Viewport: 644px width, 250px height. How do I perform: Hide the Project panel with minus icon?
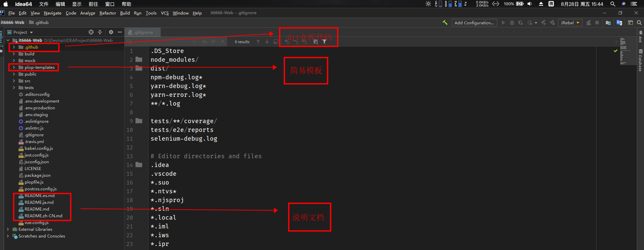119,32
